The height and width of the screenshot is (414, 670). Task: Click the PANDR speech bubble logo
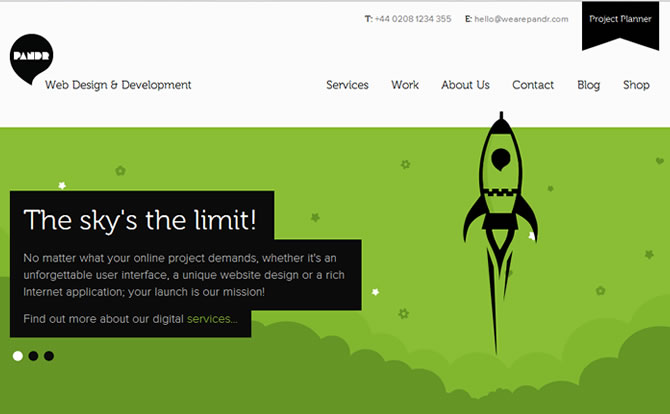pos(31,59)
